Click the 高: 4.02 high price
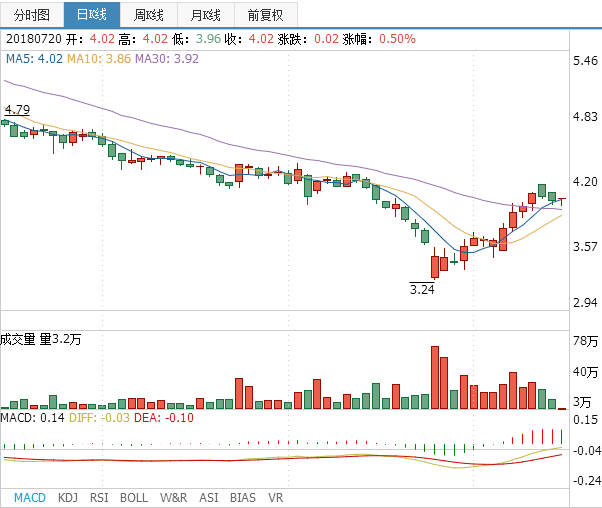The image size is (602, 508). point(143,39)
